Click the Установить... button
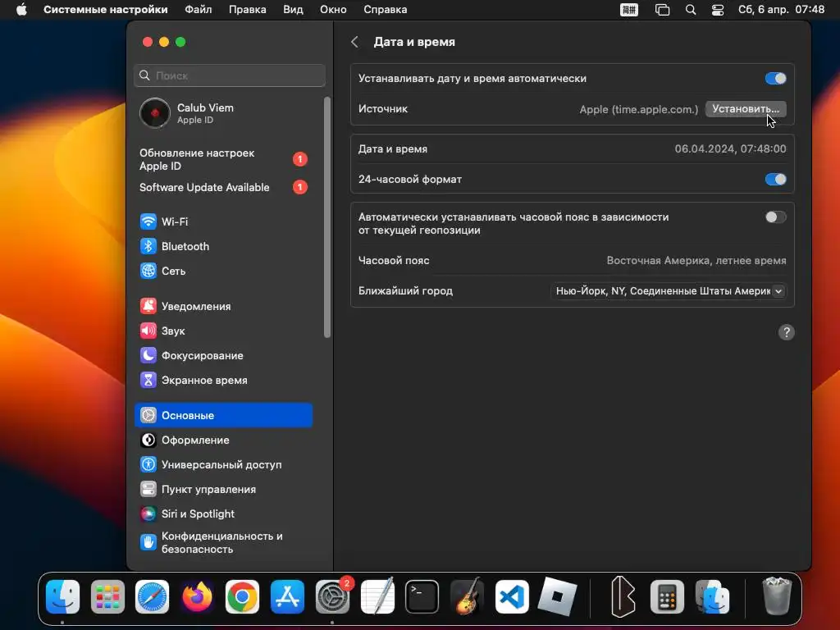Image resolution: width=840 pixels, height=630 pixels. pos(746,109)
